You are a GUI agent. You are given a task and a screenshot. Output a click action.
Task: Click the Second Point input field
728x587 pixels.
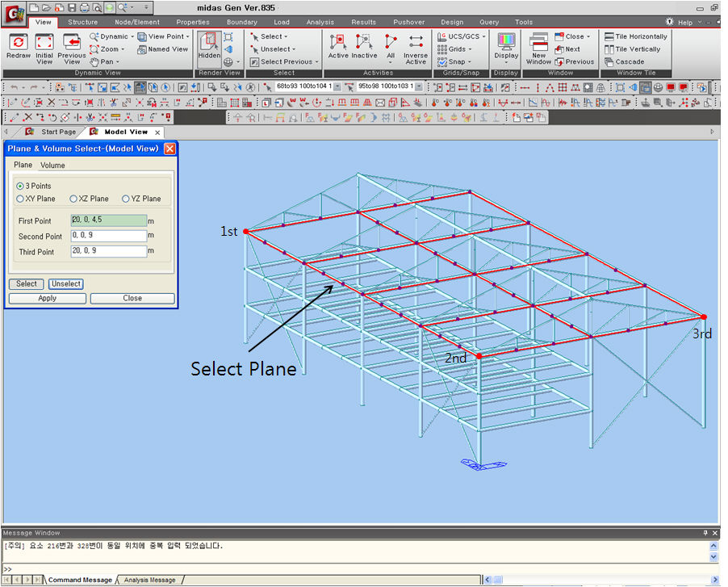coord(109,236)
